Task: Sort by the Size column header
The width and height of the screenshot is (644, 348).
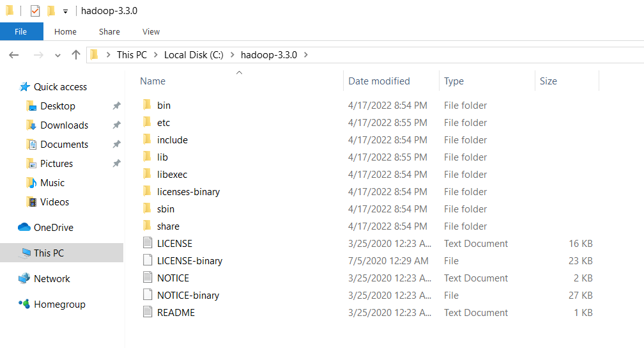Action: pyautogui.click(x=548, y=81)
